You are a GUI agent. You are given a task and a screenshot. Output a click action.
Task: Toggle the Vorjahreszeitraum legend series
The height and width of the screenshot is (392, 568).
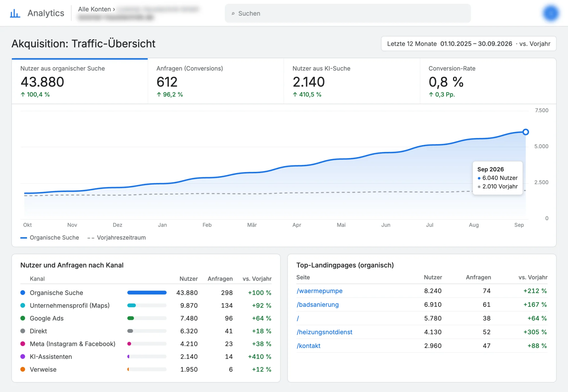point(116,237)
